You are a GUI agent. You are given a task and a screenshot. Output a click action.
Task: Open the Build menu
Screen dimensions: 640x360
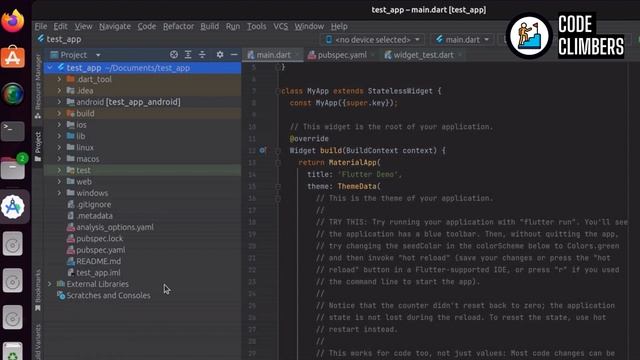(209, 26)
